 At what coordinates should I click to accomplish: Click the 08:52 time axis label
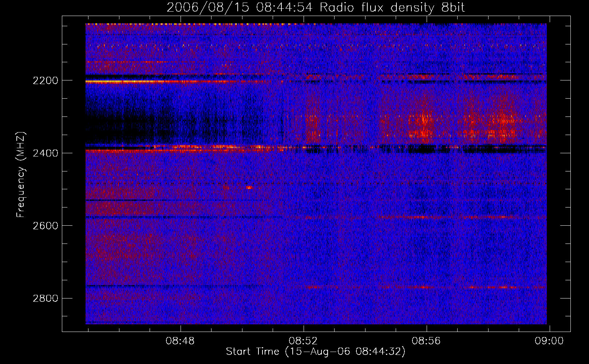[x=303, y=341]
